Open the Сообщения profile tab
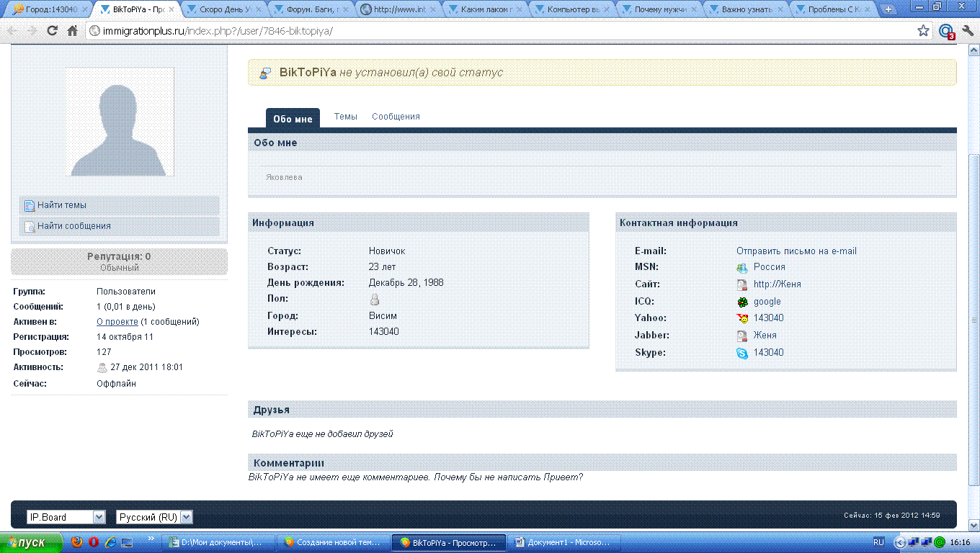The height and width of the screenshot is (553, 980). click(x=396, y=117)
